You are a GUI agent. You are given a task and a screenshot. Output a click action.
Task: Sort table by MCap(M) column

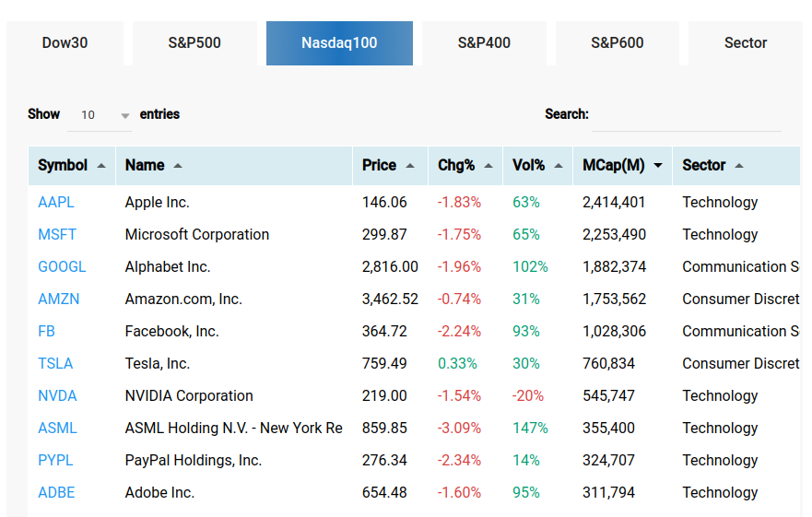(622, 166)
